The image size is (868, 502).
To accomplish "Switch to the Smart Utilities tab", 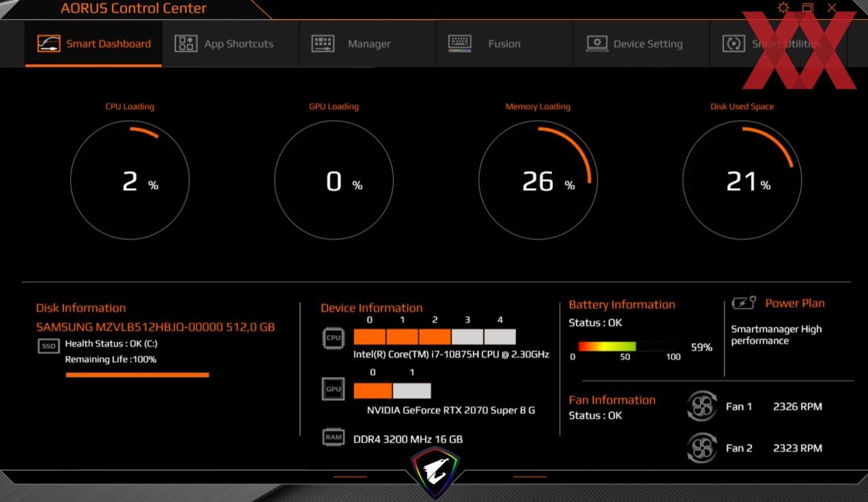I will tap(779, 43).
